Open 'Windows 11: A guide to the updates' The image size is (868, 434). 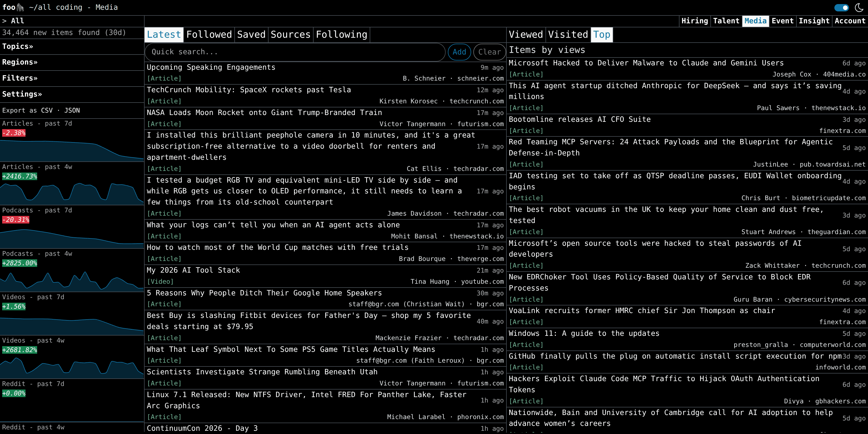point(584,334)
